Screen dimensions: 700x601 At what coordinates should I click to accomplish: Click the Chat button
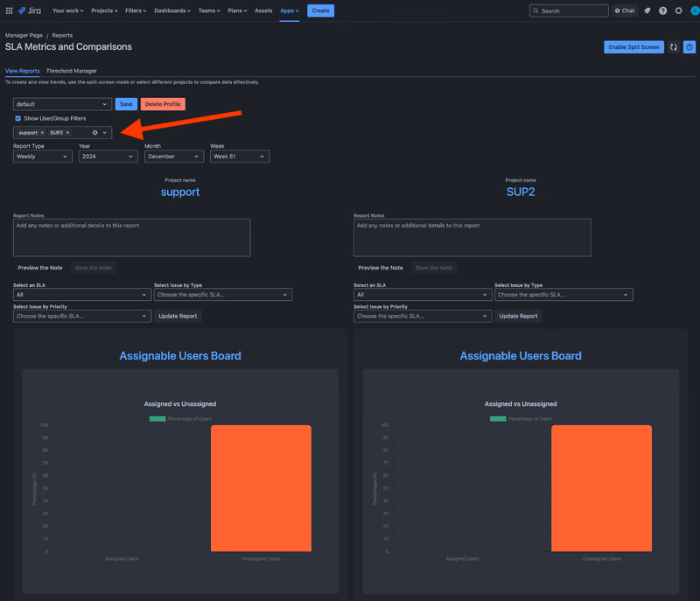click(x=625, y=10)
